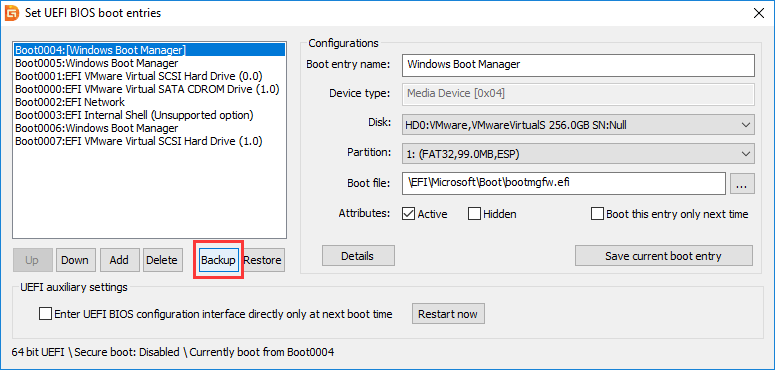The width and height of the screenshot is (775, 370).
Task: Click the Restore button
Action: click(x=263, y=260)
